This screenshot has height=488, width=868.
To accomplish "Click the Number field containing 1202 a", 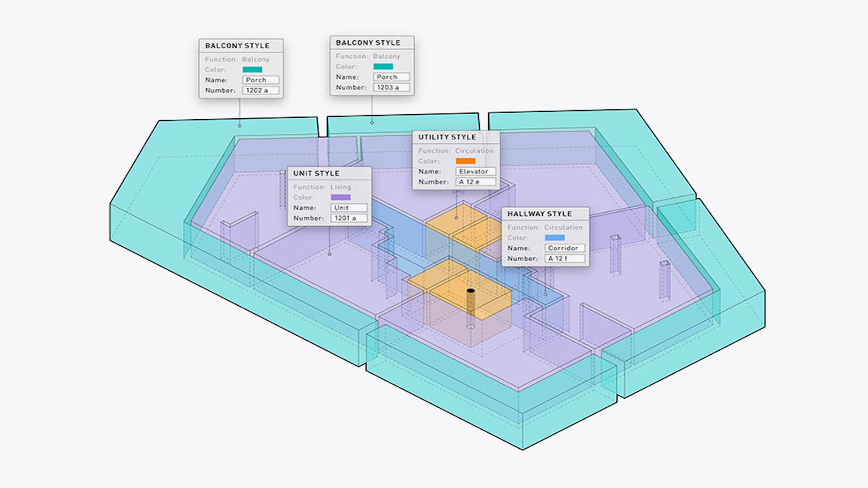I will pos(260,90).
